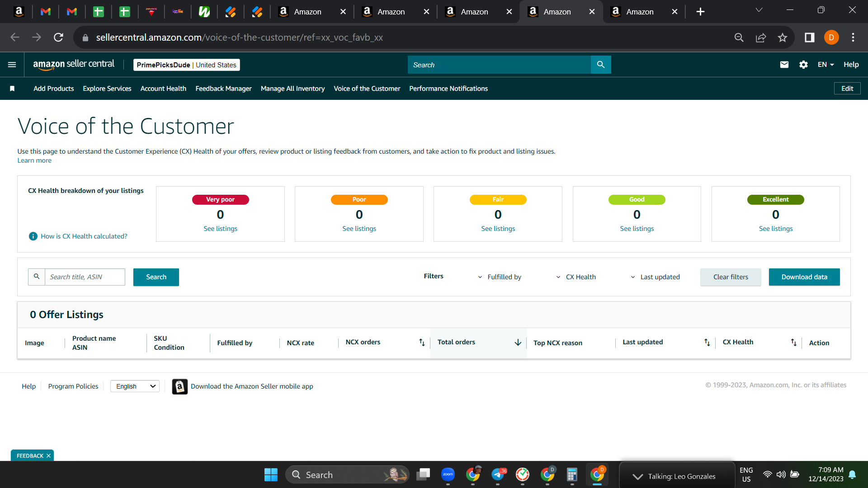Click the magnifier icon in header search
The image size is (868, 488).
tap(601, 65)
